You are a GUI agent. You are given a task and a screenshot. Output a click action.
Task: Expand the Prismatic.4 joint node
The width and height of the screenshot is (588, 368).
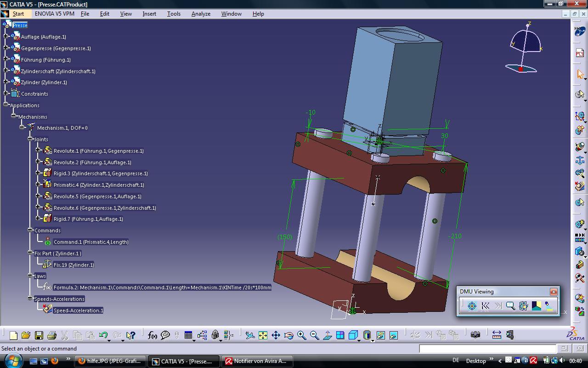click(x=39, y=184)
